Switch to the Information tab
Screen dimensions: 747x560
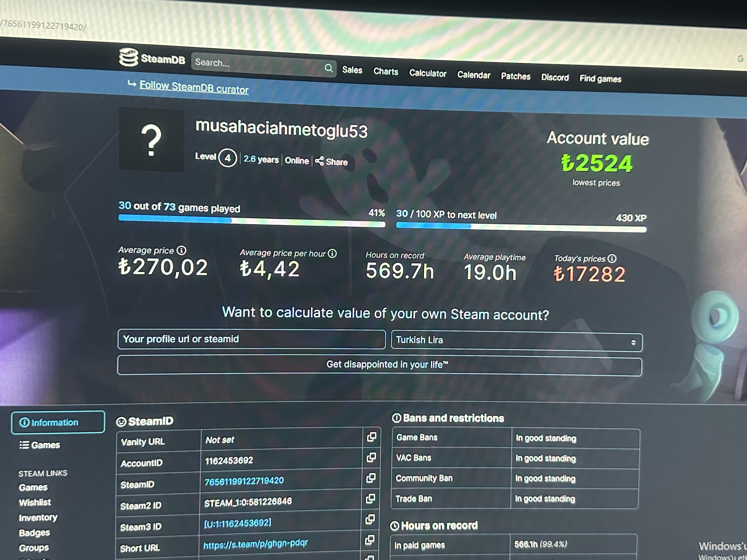[x=58, y=422]
